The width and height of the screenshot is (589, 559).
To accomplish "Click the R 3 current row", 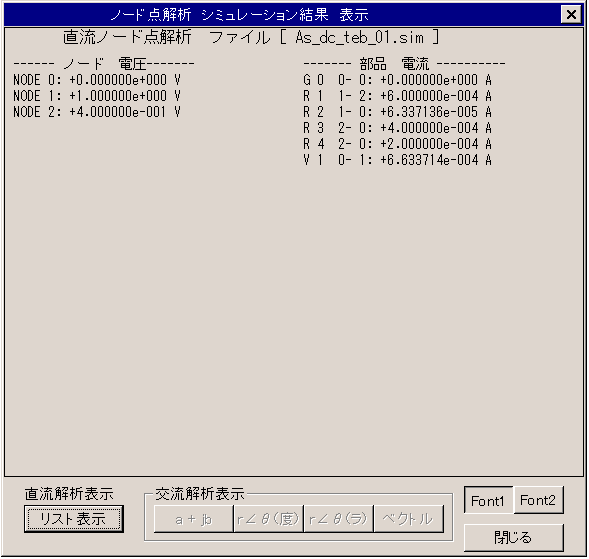I will [397, 128].
